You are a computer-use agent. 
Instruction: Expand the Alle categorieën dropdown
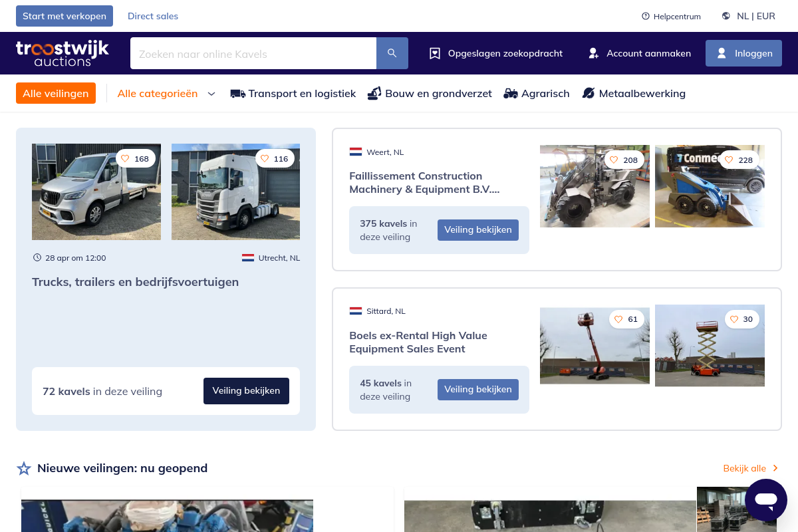tap(211, 94)
